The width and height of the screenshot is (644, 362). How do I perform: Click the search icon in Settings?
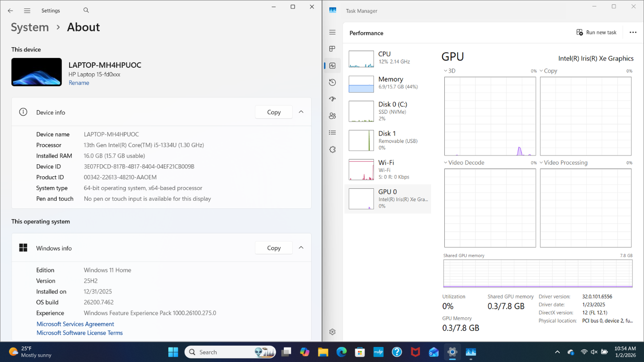[86, 10]
